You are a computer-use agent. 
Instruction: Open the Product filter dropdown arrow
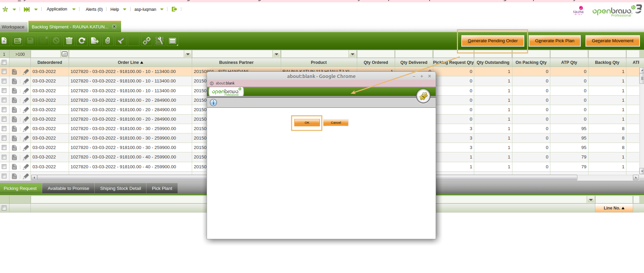352,54
